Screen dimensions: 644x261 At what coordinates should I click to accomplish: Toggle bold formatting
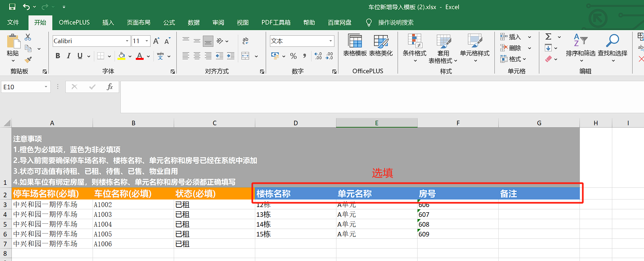coord(58,56)
